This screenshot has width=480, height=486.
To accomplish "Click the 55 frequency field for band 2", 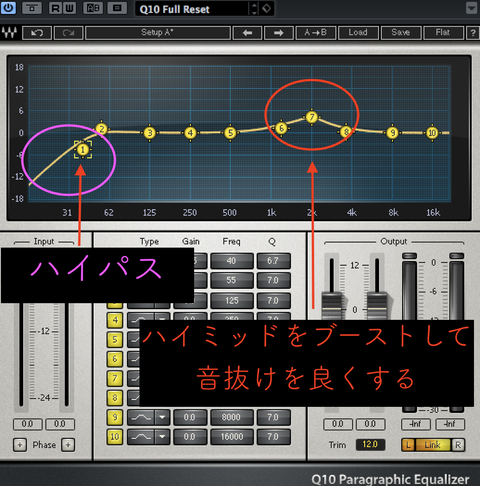I will click(x=232, y=280).
